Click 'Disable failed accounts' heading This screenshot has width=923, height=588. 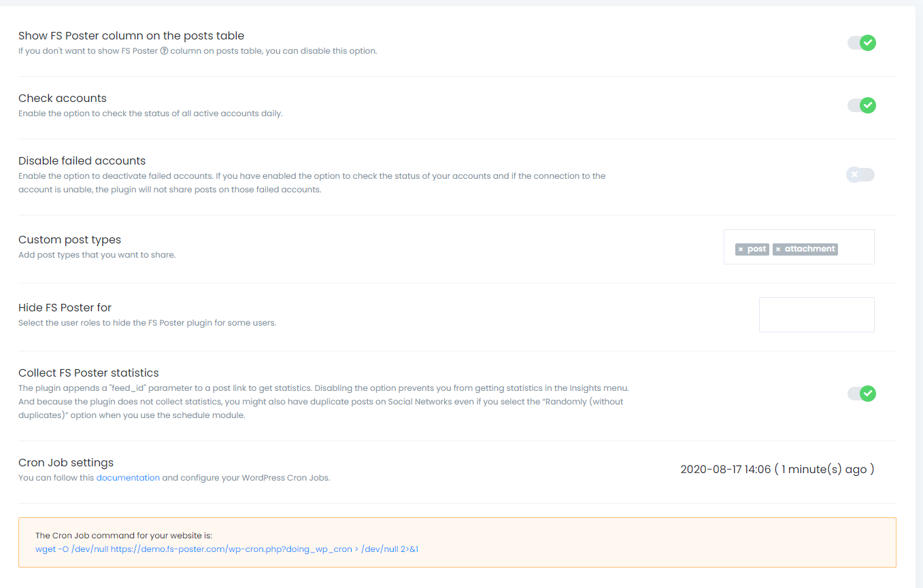pos(82,160)
